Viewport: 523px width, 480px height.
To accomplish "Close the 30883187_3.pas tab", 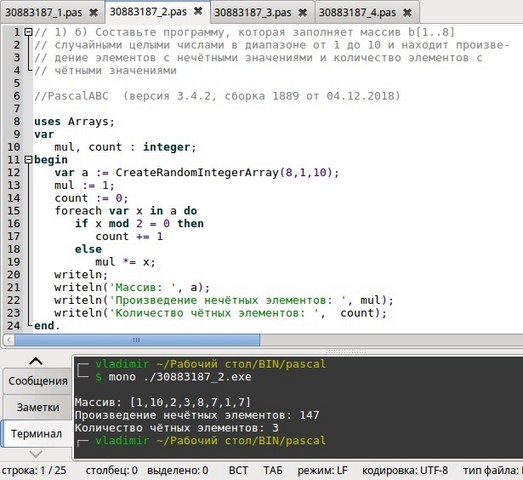I will click(x=303, y=13).
